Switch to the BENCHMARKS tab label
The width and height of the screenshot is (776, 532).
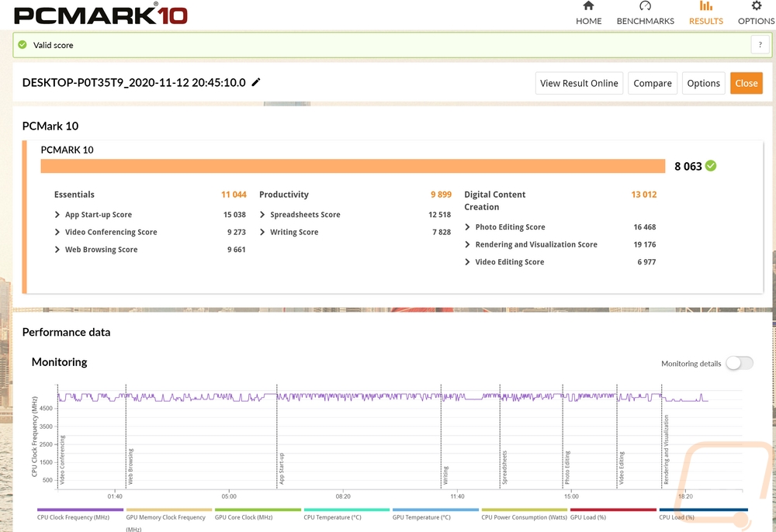click(646, 21)
